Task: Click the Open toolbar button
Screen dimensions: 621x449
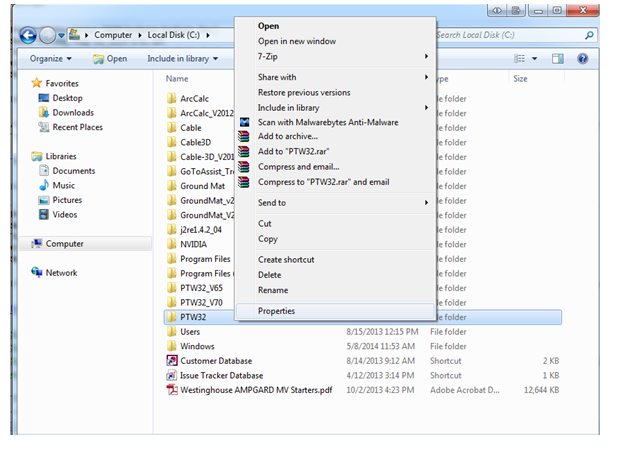Action: click(111, 59)
